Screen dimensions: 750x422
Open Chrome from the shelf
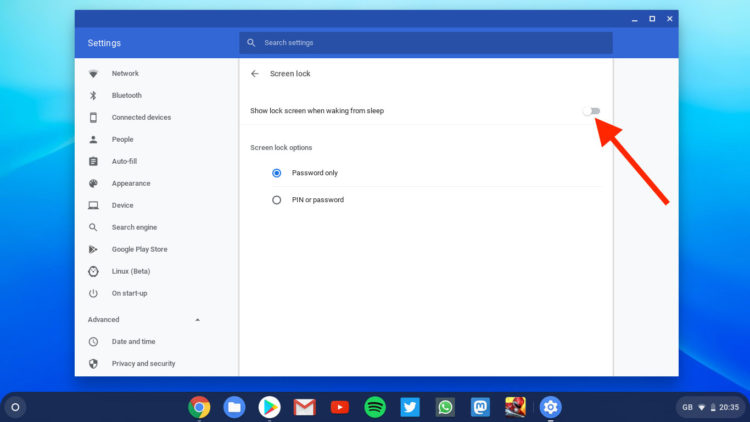click(x=199, y=407)
